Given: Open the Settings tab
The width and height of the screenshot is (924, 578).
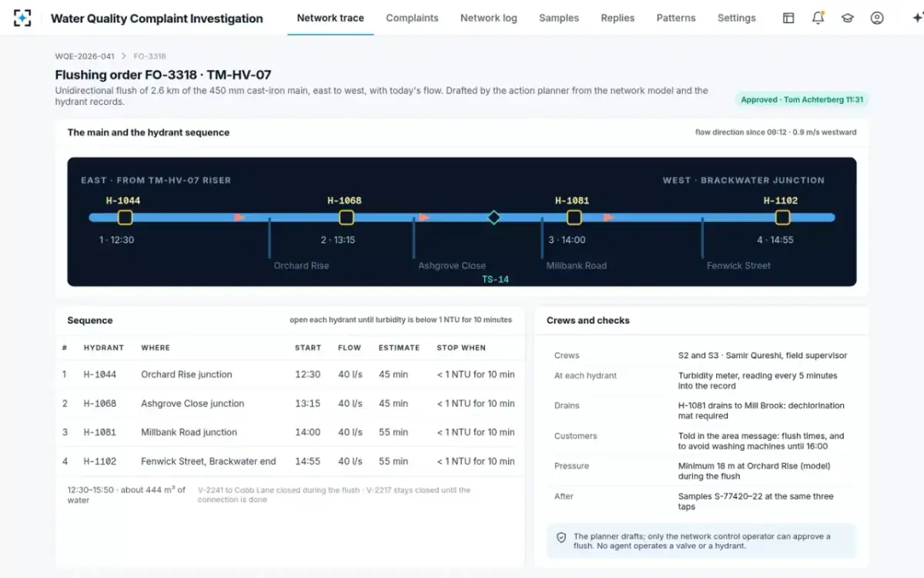Looking at the screenshot, I should tap(737, 18).
